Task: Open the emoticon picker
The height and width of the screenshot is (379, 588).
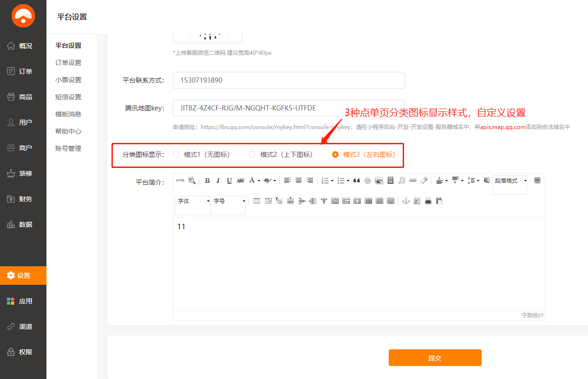Action: [x=368, y=180]
